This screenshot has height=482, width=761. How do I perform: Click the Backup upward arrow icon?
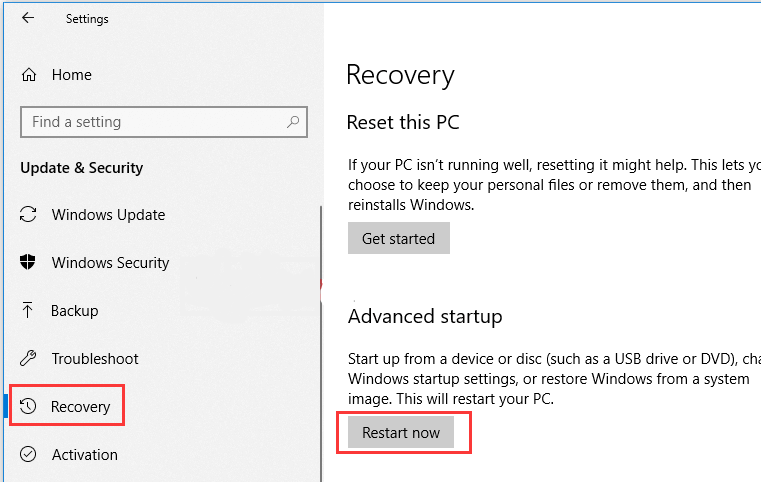pyautogui.click(x=29, y=311)
